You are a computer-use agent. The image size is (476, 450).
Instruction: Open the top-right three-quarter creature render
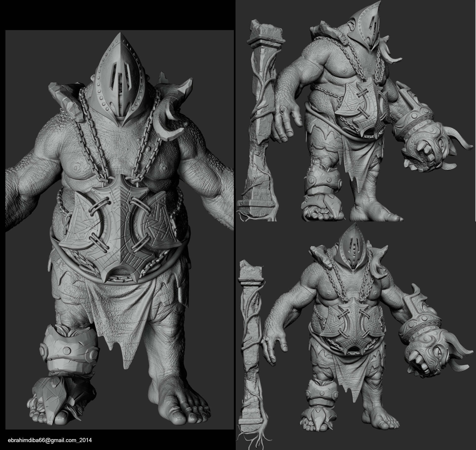point(356,111)
